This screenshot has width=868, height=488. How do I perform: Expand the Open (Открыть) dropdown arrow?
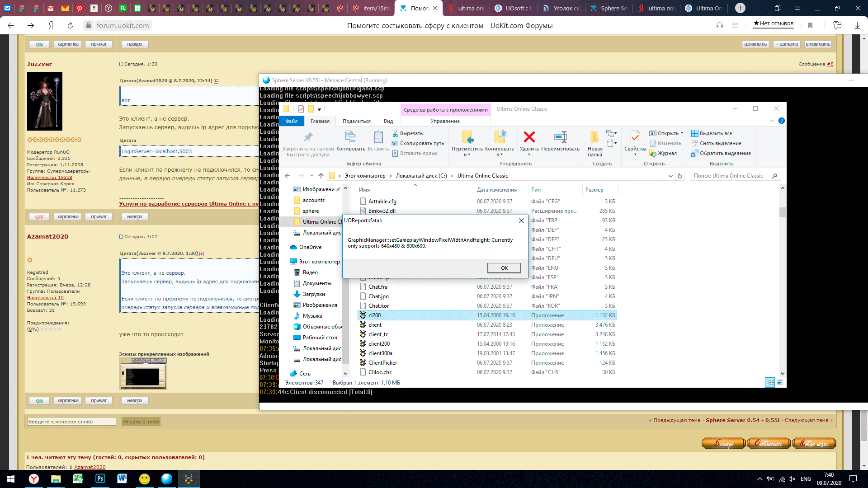(682, 133)
